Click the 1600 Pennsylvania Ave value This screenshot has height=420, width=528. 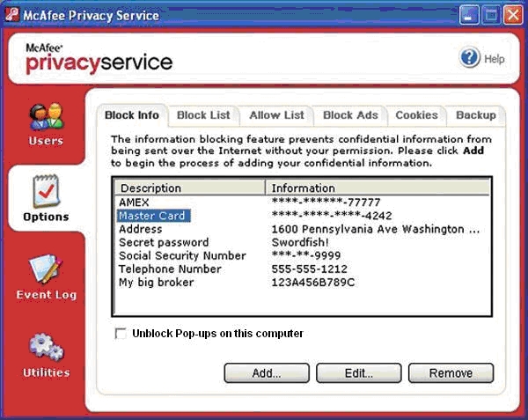click(x=375, y=229)
